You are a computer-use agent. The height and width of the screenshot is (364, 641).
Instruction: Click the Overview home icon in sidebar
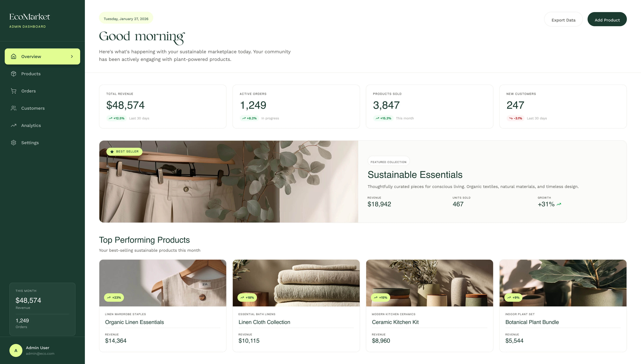point(14,57)
